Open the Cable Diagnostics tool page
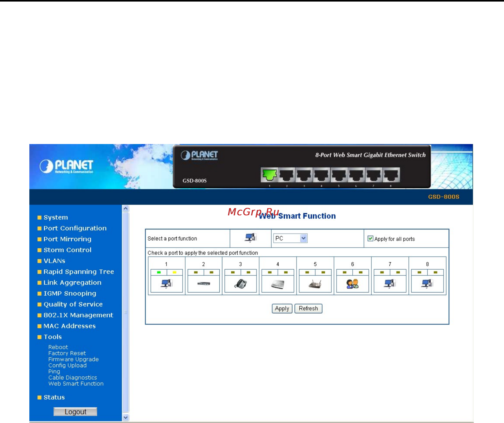The height and width of the screenshot is (423, 504). pos(72,378)
